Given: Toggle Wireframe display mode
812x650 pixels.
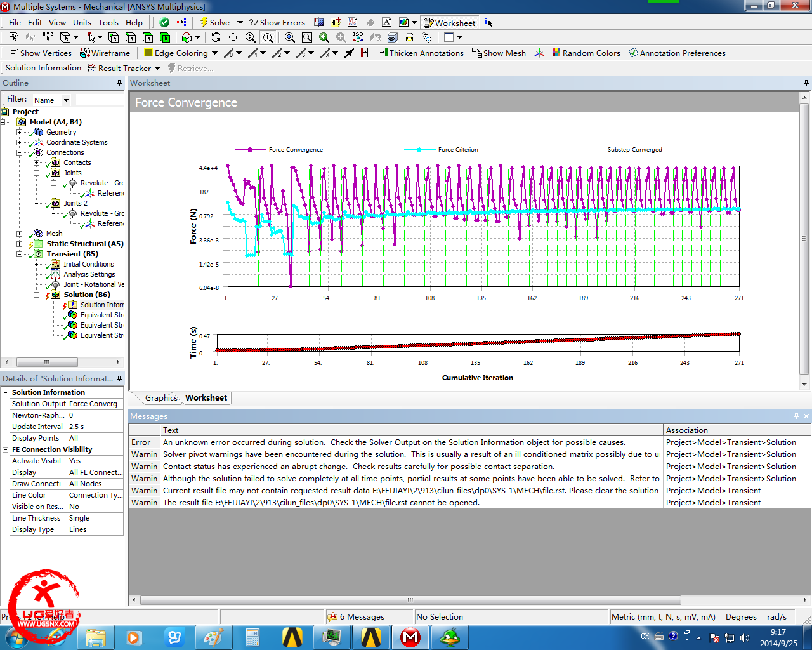Looking at the screenshot, I should (105, 53).
